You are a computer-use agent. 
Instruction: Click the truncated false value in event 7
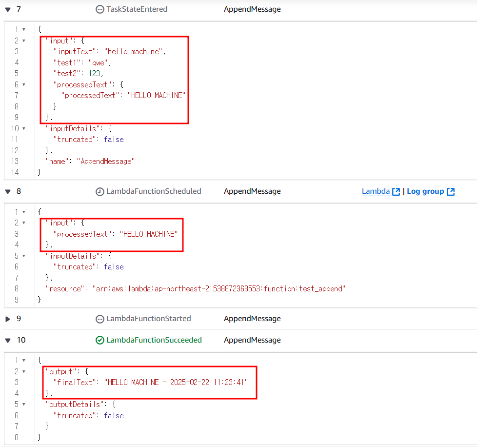pyautogui.click(x=114, y=140)
